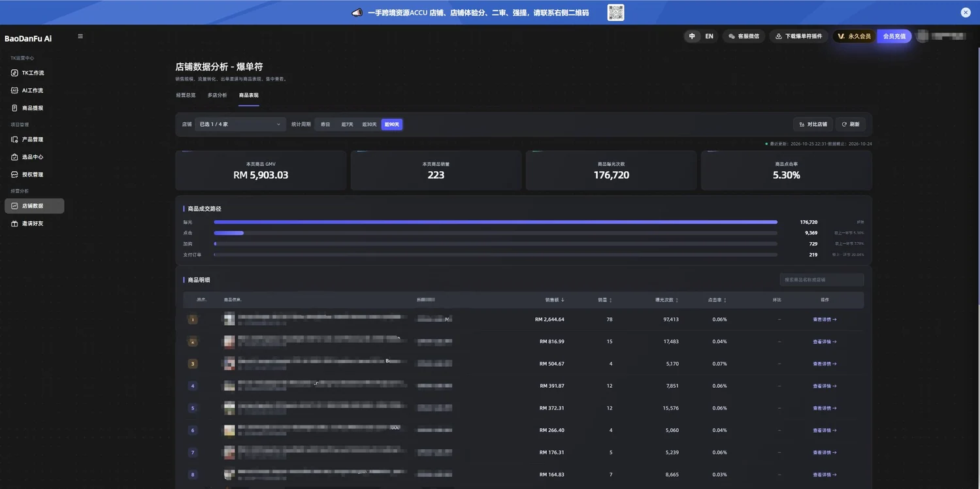Set period to 昨日

325,124
